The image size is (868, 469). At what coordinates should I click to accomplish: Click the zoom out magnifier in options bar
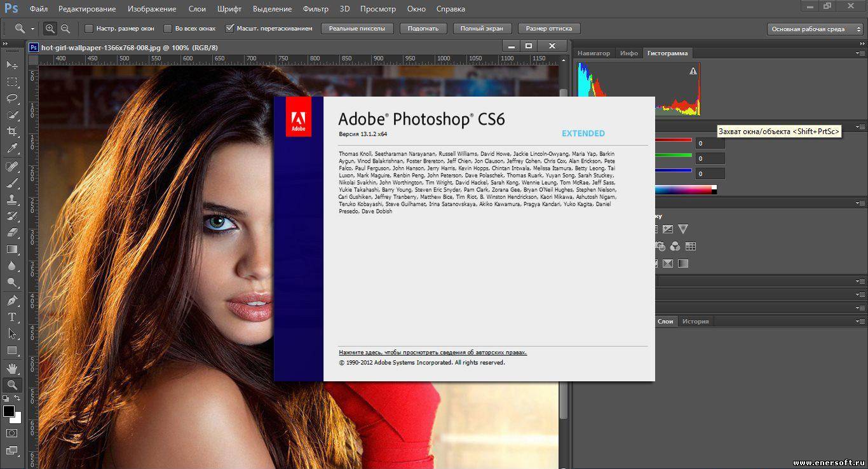pyautogui.click(x=65, y=29)
